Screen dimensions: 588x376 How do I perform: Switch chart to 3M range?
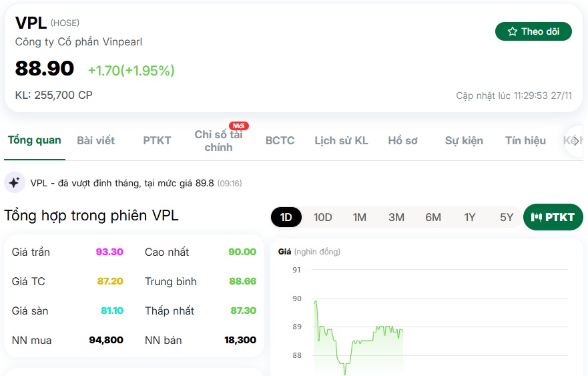pyautogui.click(x=396, y=217)
